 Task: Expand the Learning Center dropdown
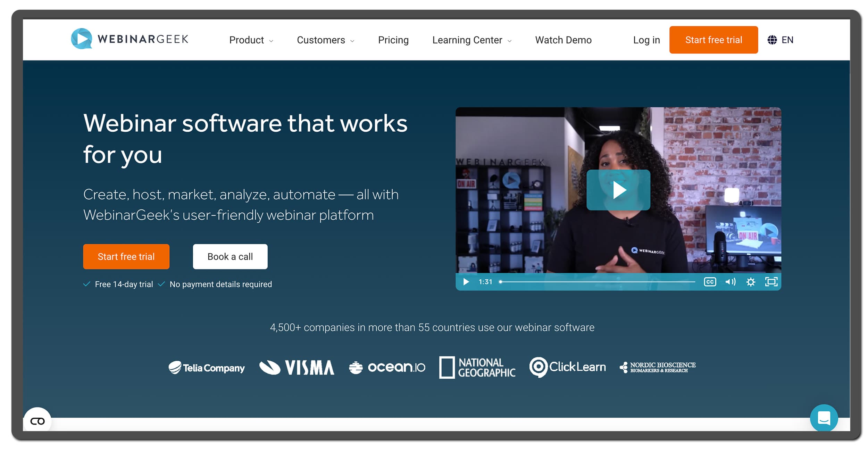pos(471,40)
